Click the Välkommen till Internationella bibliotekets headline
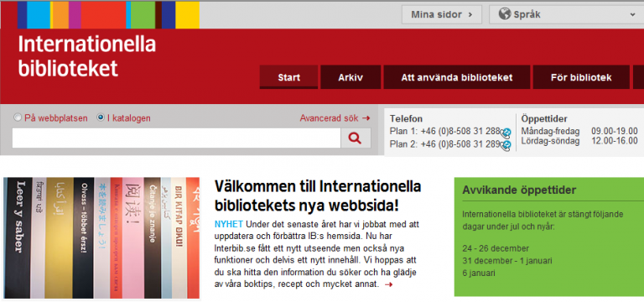 (318, 196)
